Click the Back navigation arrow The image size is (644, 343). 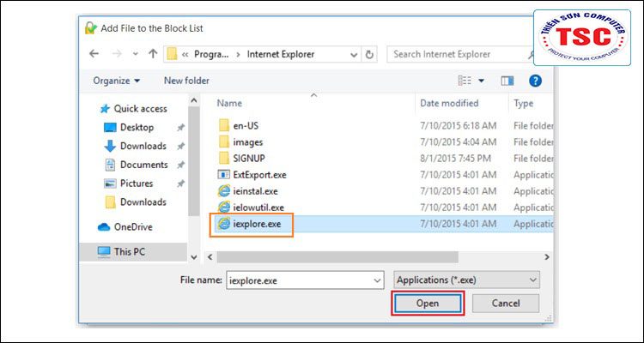point(94,54)
